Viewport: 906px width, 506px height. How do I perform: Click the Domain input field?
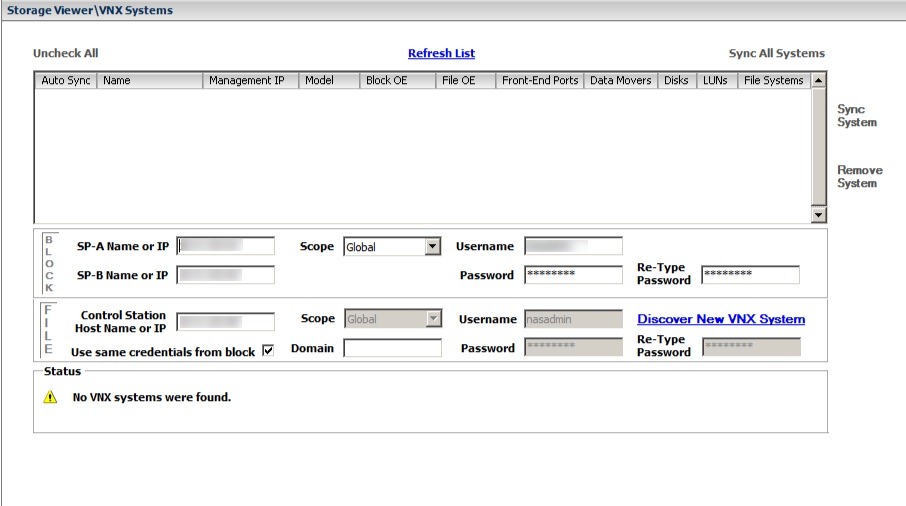(392, 348)
